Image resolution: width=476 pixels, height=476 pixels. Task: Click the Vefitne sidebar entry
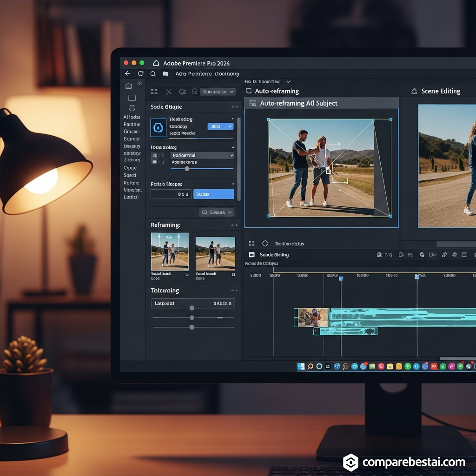(x=131, y=183)
